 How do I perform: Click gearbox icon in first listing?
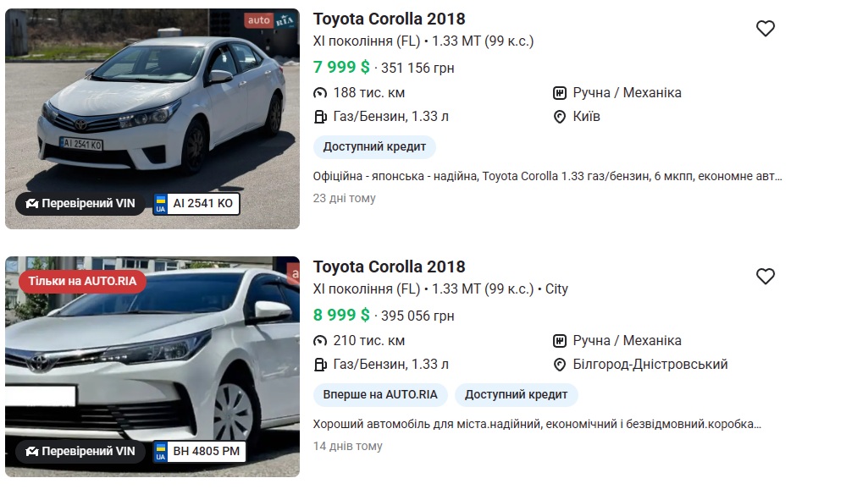click(x=560, y=93)
